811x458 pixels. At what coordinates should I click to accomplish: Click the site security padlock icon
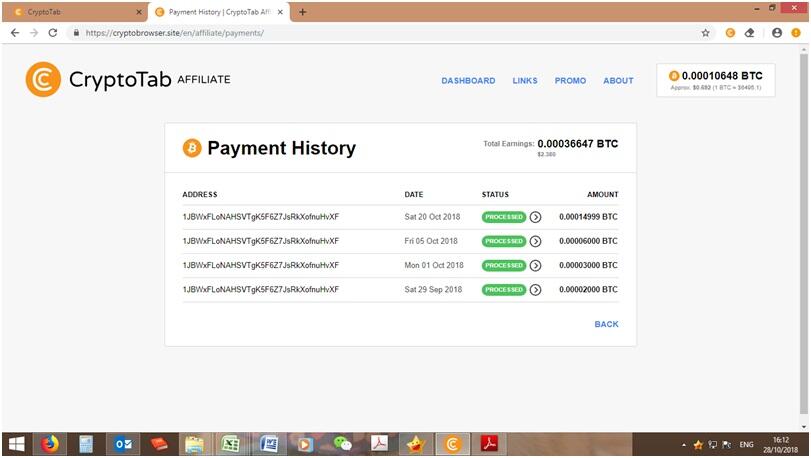76,33
